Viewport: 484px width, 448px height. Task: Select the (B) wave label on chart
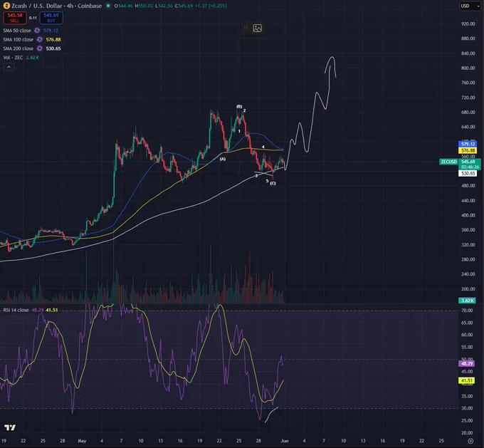(x=239, y=106)
